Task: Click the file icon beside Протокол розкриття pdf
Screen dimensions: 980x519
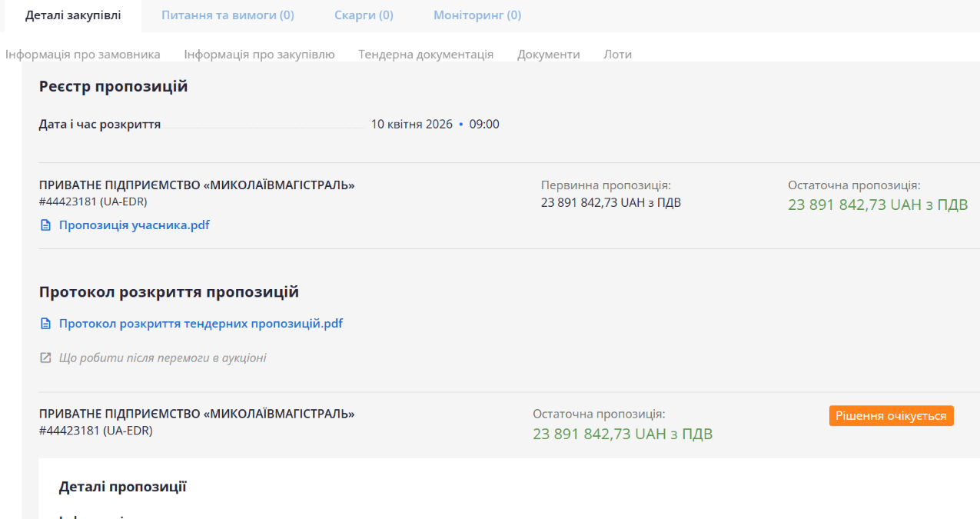Action: click(45, 324)
